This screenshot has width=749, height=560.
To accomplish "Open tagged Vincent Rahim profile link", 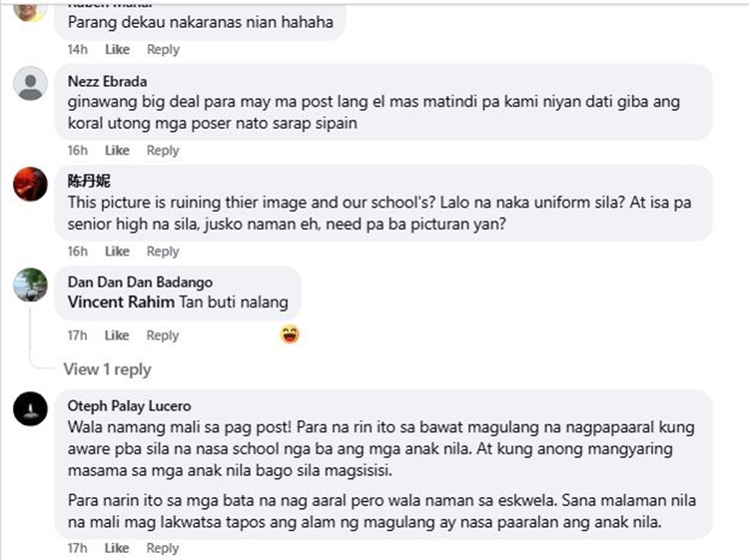I will click(121, 302).
